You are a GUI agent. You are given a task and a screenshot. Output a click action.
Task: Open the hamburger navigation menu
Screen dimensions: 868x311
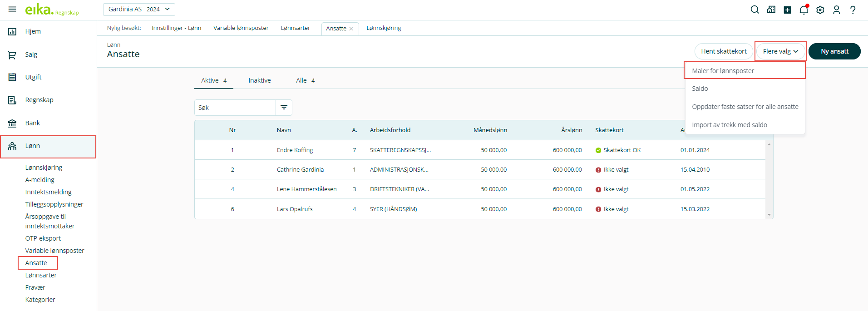[12, 9]
